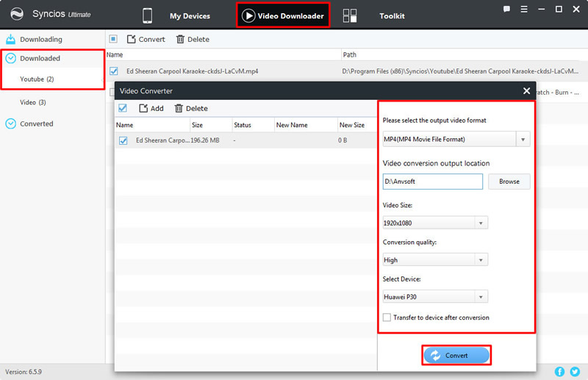
Task: Click the Name column header in converter
Action: (124, 125)
